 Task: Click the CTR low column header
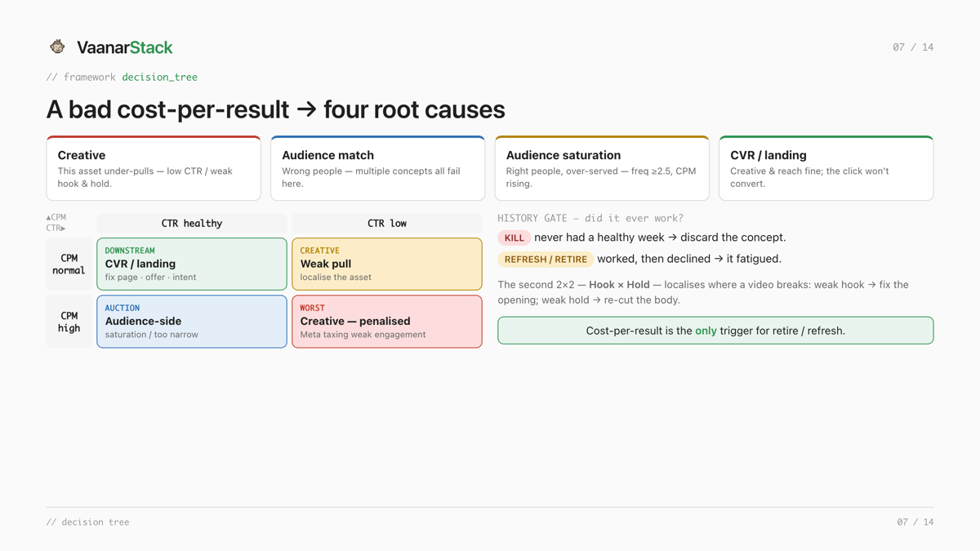[x=387, y=223]
